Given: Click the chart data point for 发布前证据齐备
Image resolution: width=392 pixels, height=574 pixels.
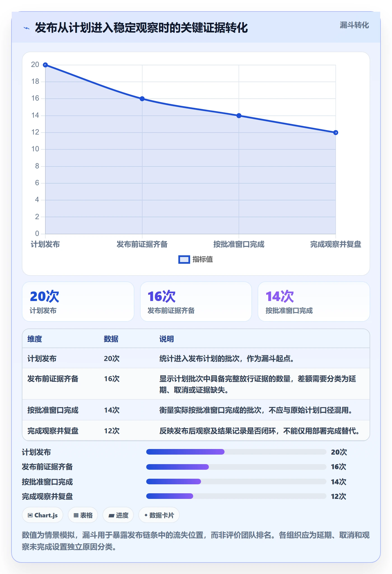Looking at the screenshot, I should point(142,99).
